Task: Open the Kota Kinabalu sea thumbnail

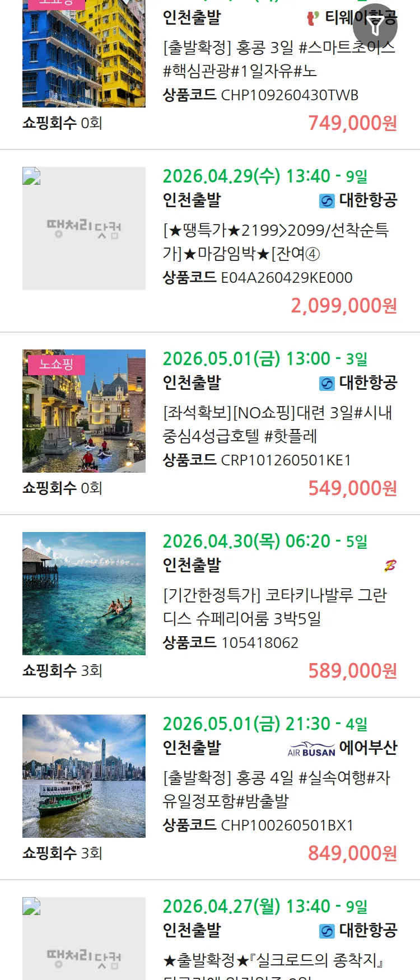Action: pos(84,594)
